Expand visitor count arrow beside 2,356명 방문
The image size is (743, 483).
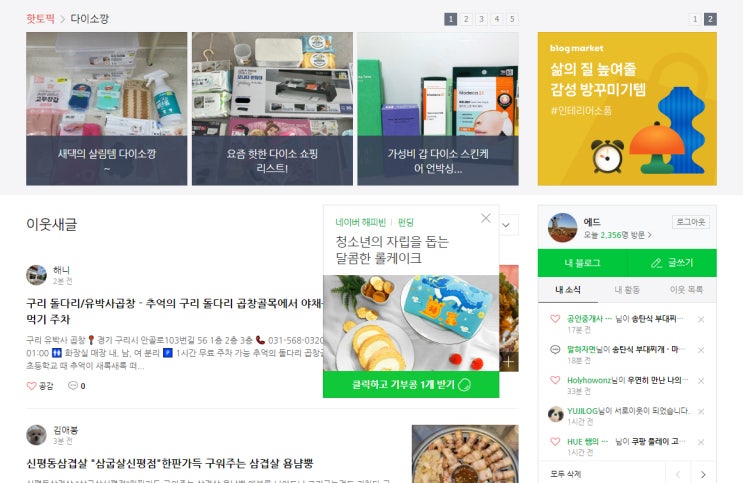650,235
